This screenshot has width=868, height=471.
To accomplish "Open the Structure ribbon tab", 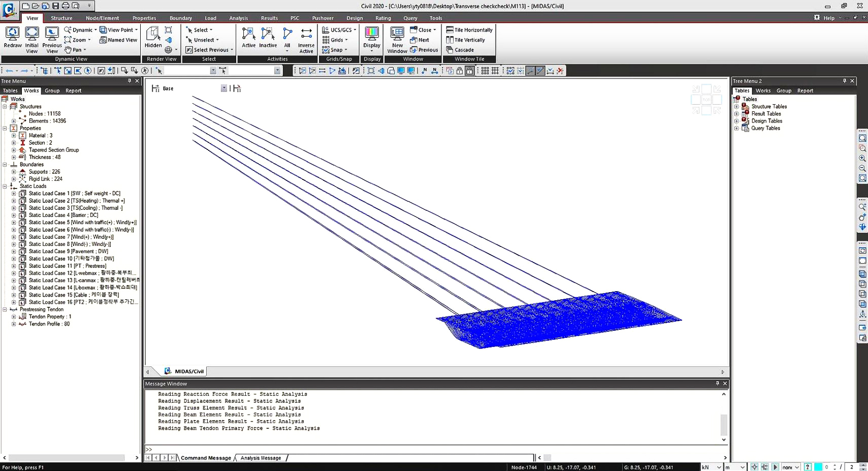I will 61,18.
